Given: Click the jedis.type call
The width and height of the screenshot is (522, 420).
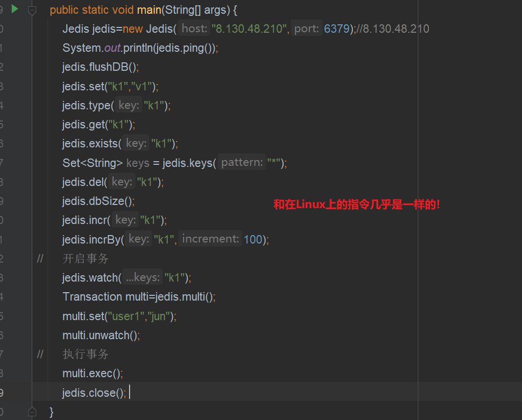Looking at the screenshot, I should point(116,106).
